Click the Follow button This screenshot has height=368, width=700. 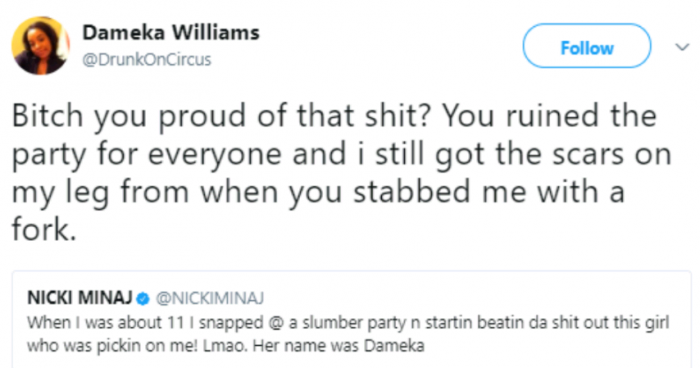(587, 46)
